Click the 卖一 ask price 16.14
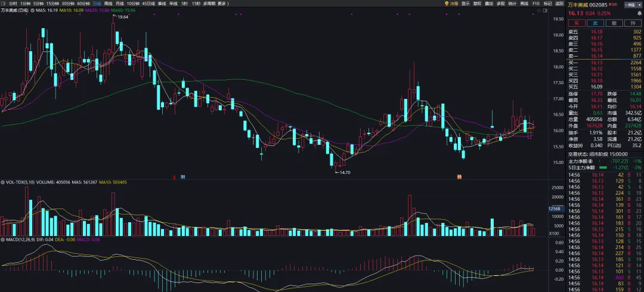The width and height of the screenshot is (644, 292). coord(596,55)
